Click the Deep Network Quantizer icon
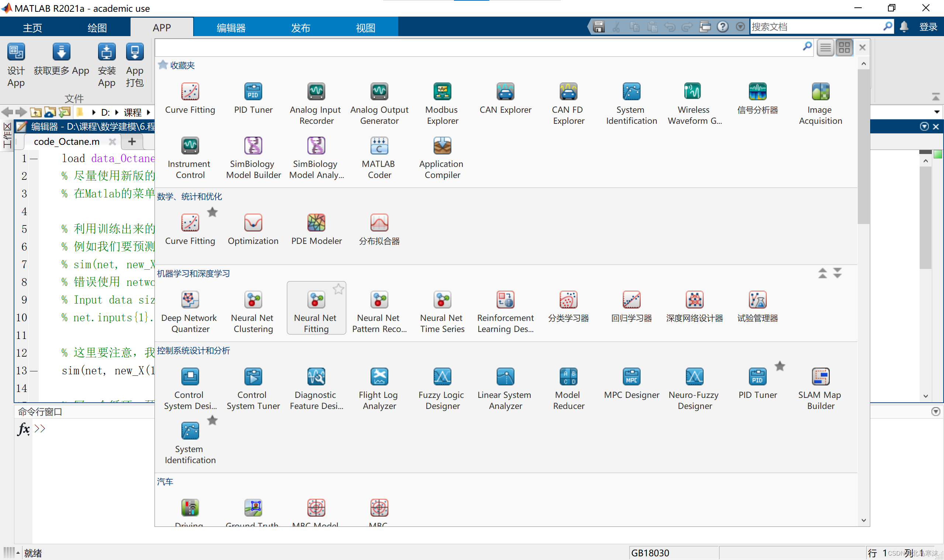This screenshot has width=944, height=560. click(x=190, y=300)
